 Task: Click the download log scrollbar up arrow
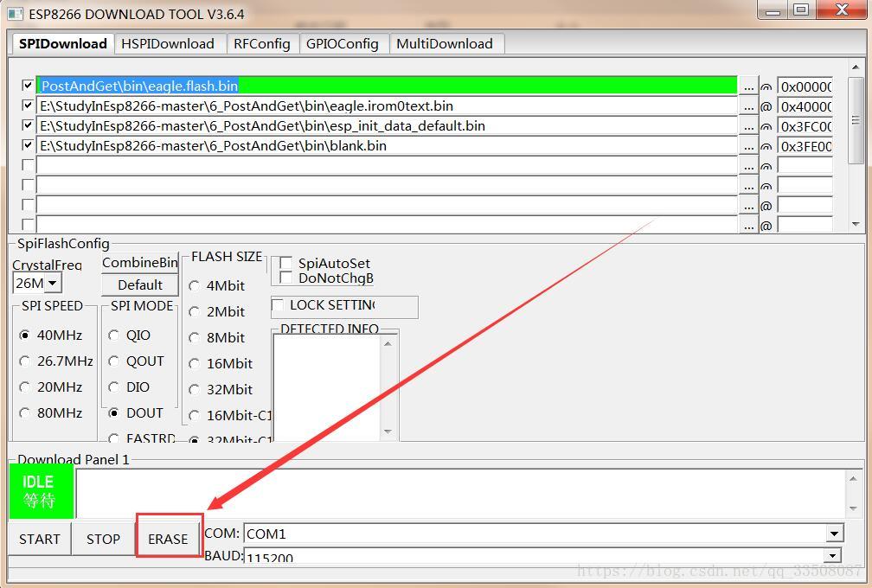pyautogui.click(x=853, y=478)
